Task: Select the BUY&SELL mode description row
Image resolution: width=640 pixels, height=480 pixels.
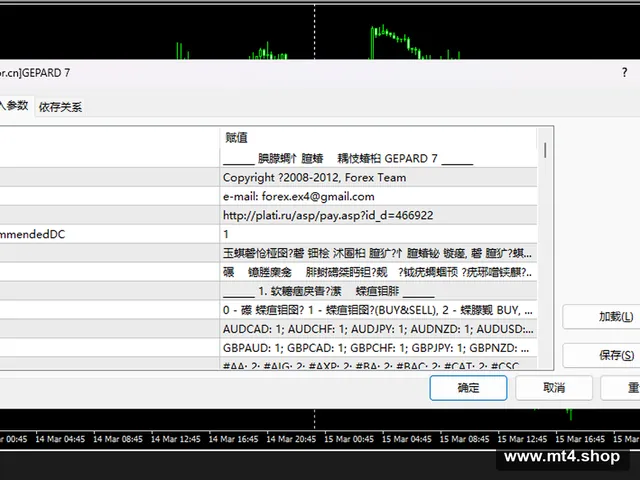Action: [x=378, y=310]
